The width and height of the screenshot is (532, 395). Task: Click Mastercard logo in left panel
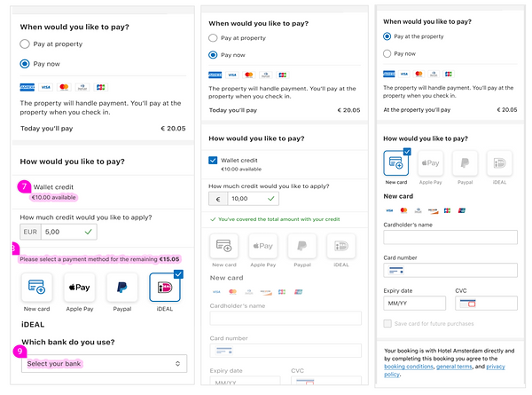(x=64, y=87)
